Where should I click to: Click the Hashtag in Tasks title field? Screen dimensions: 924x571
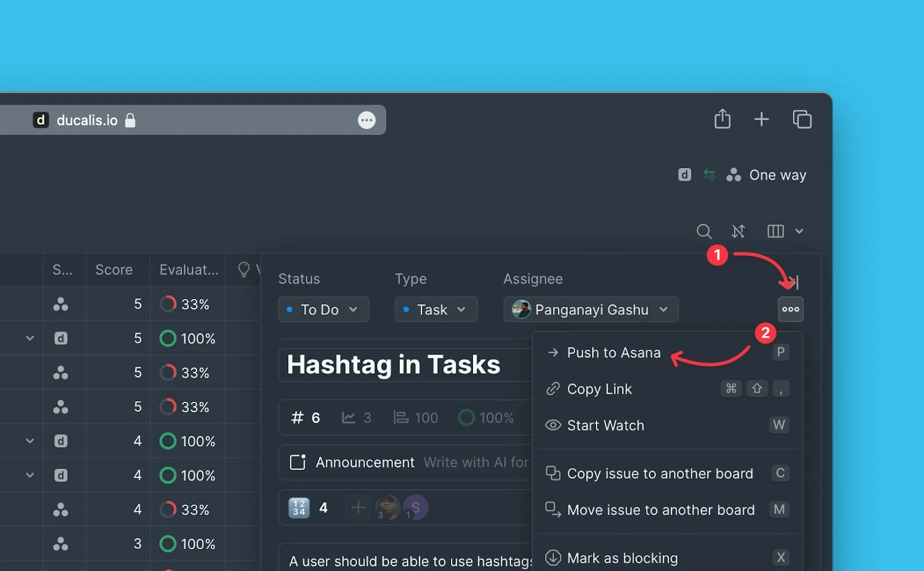(394, 365)
